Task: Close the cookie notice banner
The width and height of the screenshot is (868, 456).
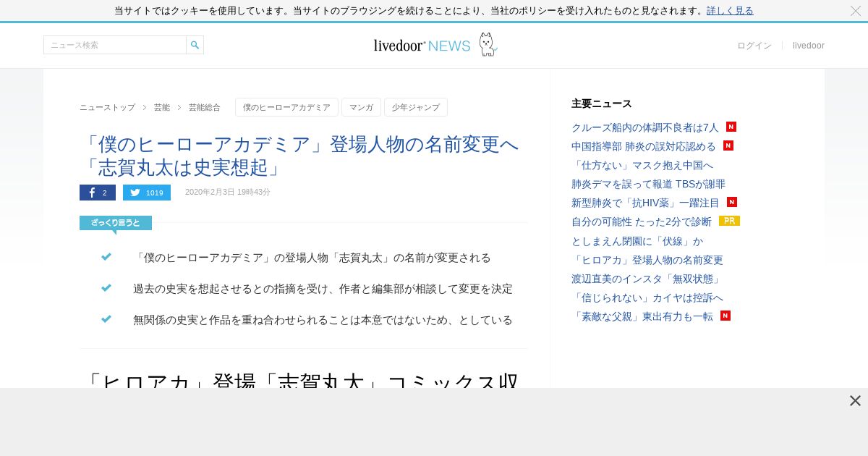Action: pos(855,11)
